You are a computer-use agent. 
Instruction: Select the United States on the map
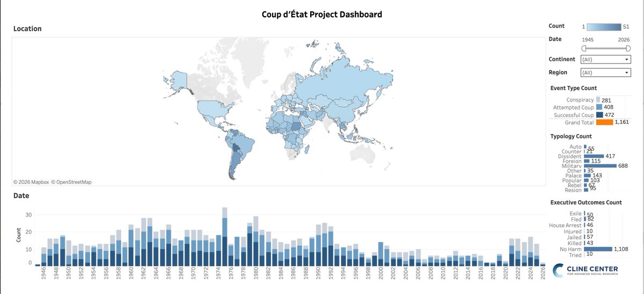click(x=215, y=110)
